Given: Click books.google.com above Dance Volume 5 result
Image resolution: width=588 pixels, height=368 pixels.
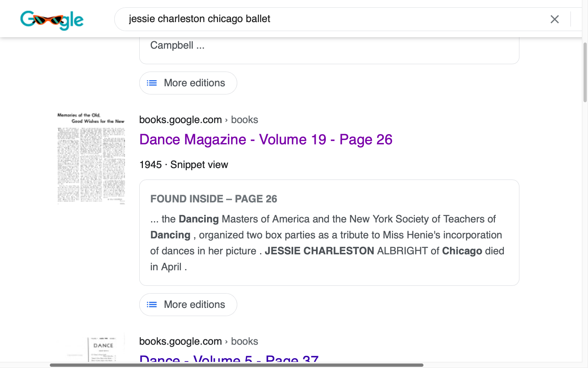Looking at the screenshot, I should tap(180, 341).
